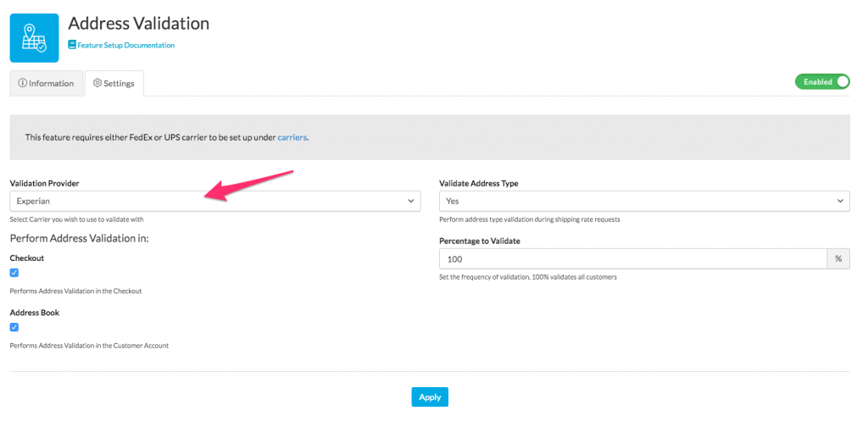
Task: Open the Validate Address Type dropdown
Action: point(644,202)
